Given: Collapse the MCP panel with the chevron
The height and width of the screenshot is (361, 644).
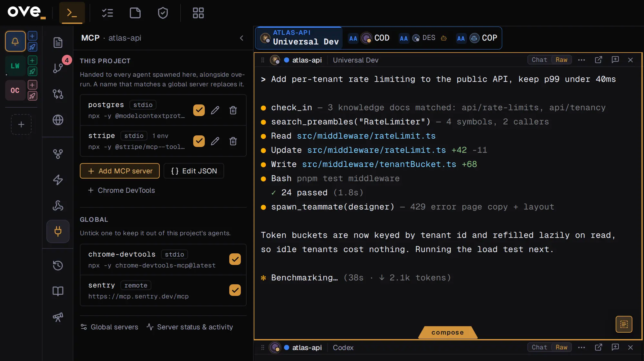Looking at the screenshot, I should point(242,38).
